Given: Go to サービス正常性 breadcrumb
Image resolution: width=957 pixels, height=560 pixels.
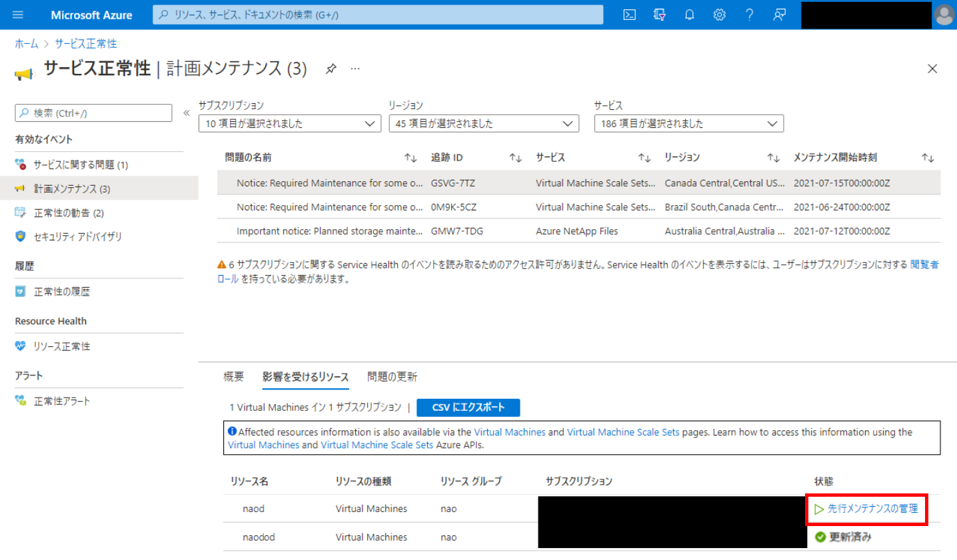Looking at the screenshot, I should coord(86,43).
